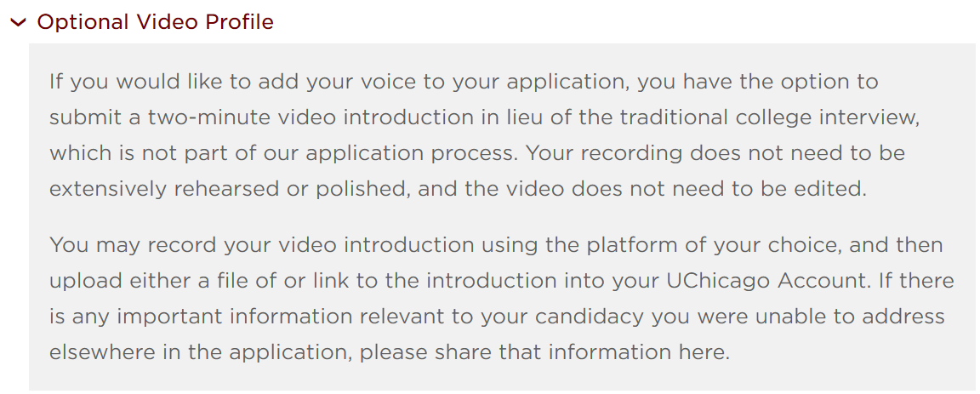Click the phrase "traditional college interview"
This screenshot has width=980, height=394.
coord(769,117)
